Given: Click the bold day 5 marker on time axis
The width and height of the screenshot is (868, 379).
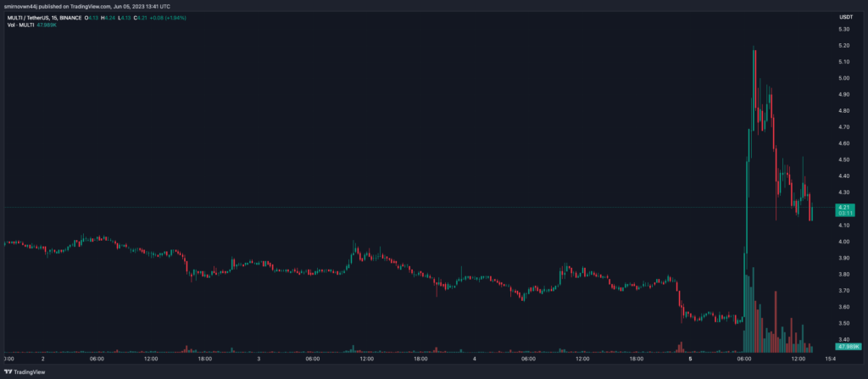Looking at the screenshot, I should (x=691, y=359).
